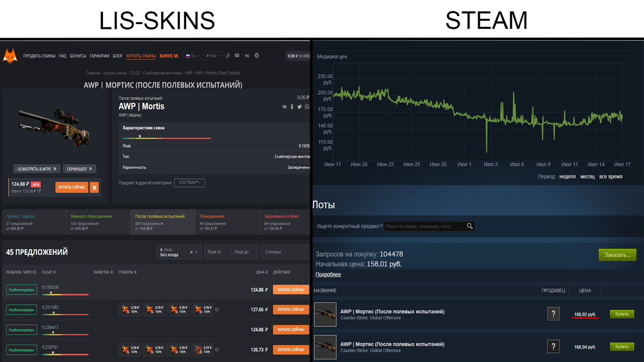Open StatTrak category button

[189, 183]
